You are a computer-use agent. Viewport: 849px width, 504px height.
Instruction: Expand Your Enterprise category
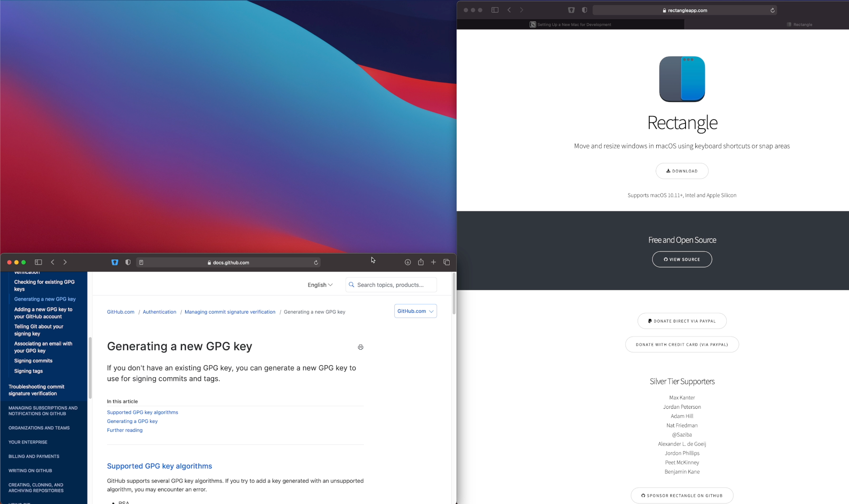[28, 442]
